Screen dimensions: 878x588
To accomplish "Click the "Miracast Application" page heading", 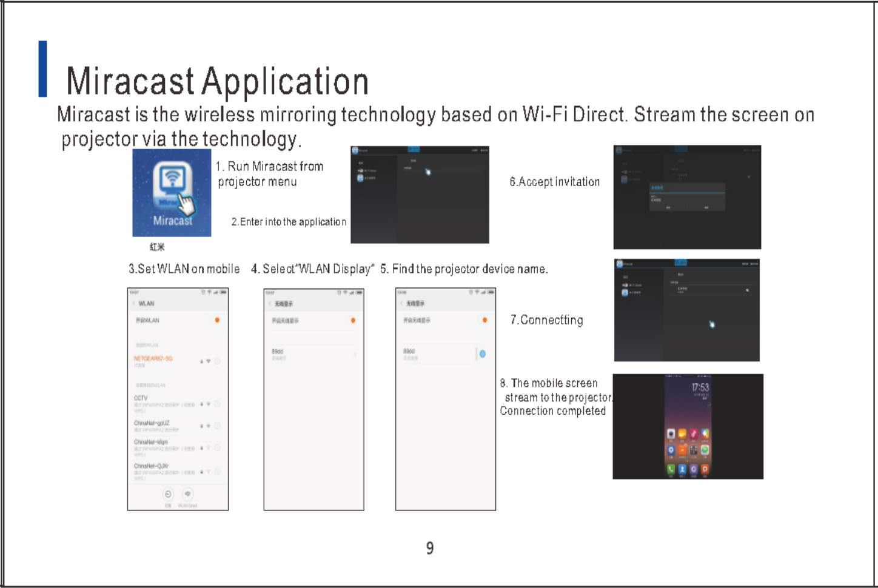I will pyautogui.click(x=217, y=81).
